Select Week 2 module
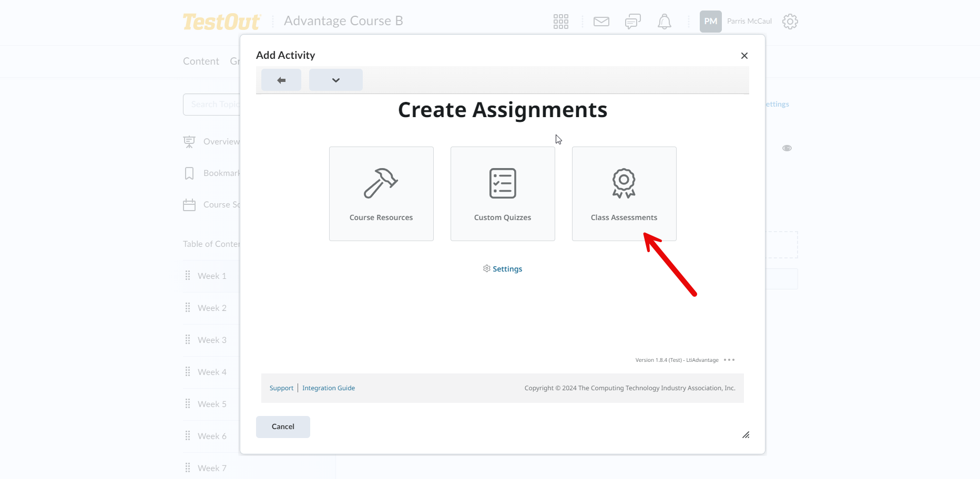The width and height of the screenshot is (980, 479). 212,308
